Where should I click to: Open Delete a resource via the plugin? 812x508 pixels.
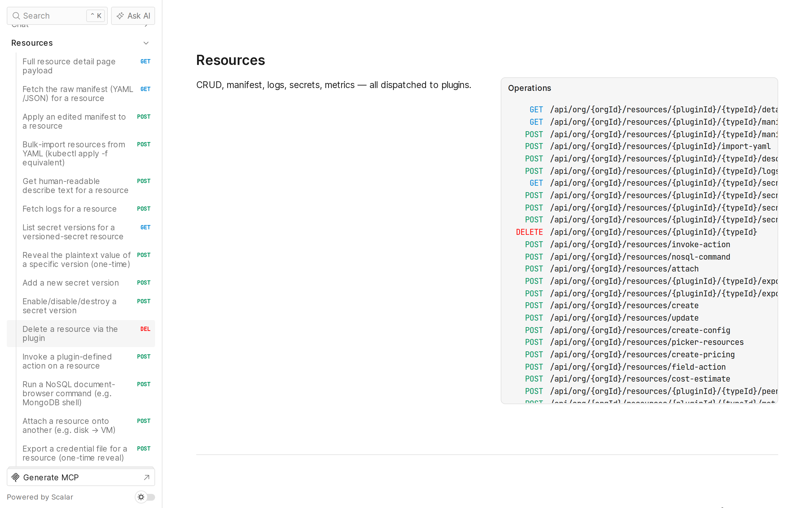[81, 334]
